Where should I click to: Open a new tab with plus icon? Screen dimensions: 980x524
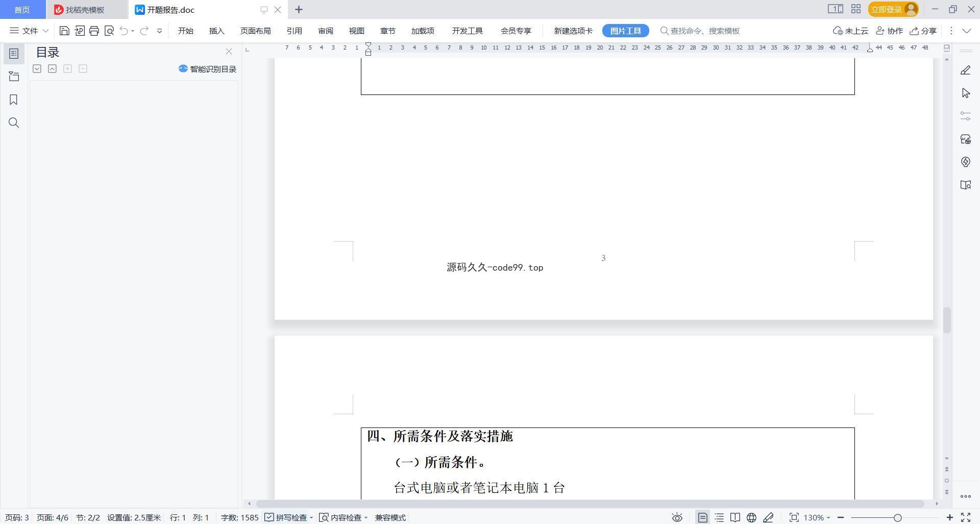(x=299, y=10)
